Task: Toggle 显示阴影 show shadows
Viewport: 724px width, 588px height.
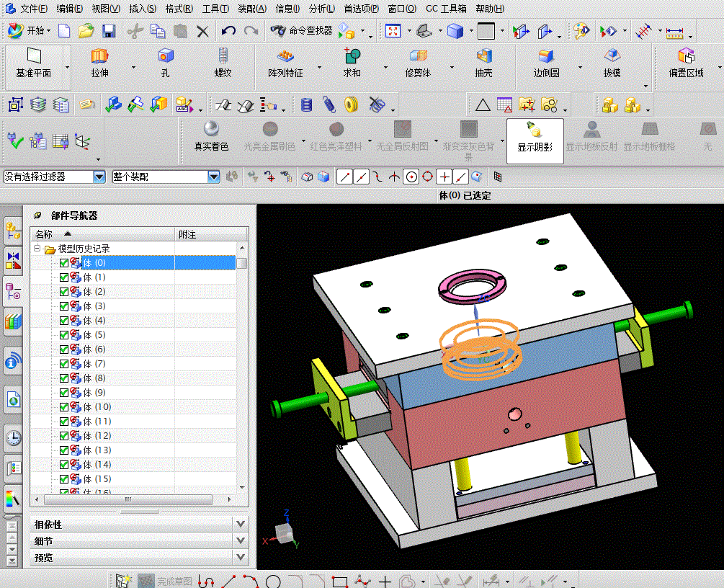Action: click(x=535, y=141)
